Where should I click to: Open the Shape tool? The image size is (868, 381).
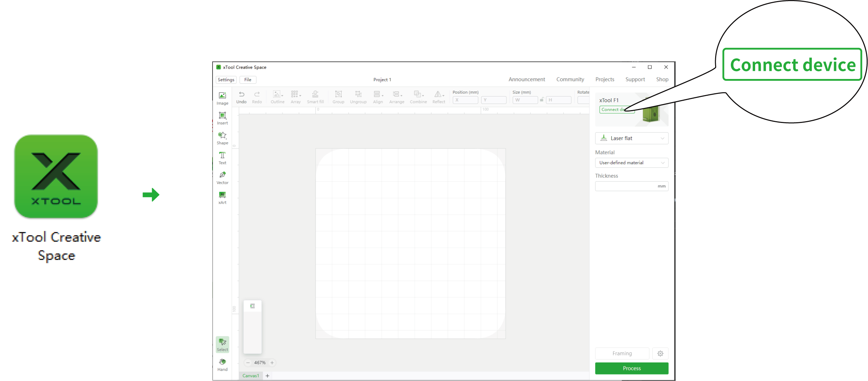pos(222,138)
